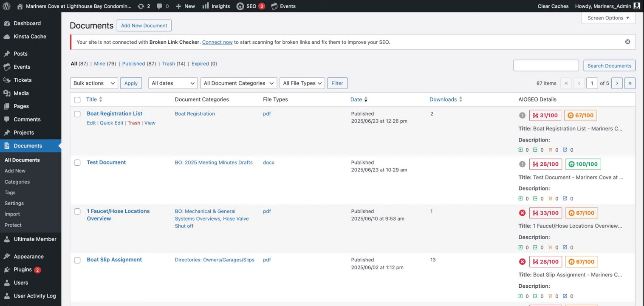Click the Insights bar chart icon
This screenshot has height=306, width=644.
pyautogui.click(x=206, y=6)
